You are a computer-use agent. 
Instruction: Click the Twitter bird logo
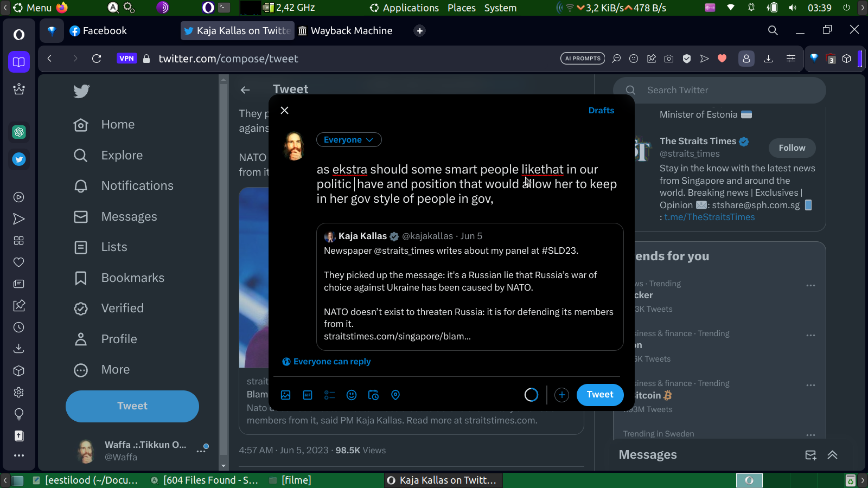pos(81,91)
